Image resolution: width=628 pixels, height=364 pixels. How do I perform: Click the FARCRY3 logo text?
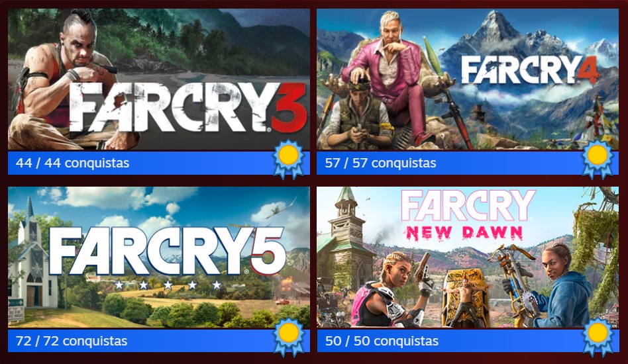tap(188, 108)
